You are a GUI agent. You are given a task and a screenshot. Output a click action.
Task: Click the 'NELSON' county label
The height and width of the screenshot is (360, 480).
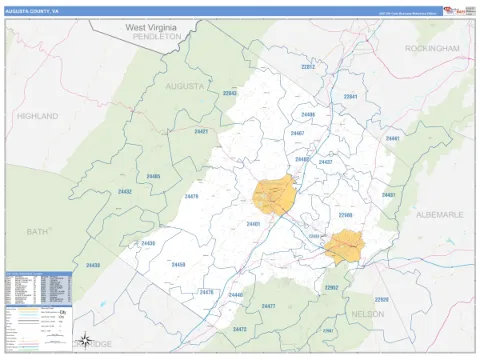pos(368,314)
